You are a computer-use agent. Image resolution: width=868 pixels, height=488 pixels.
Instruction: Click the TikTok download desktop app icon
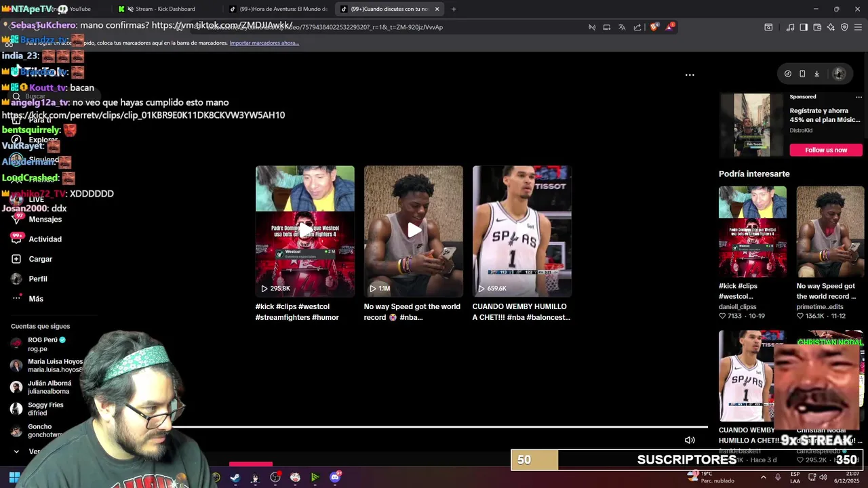tap(816, 74)
